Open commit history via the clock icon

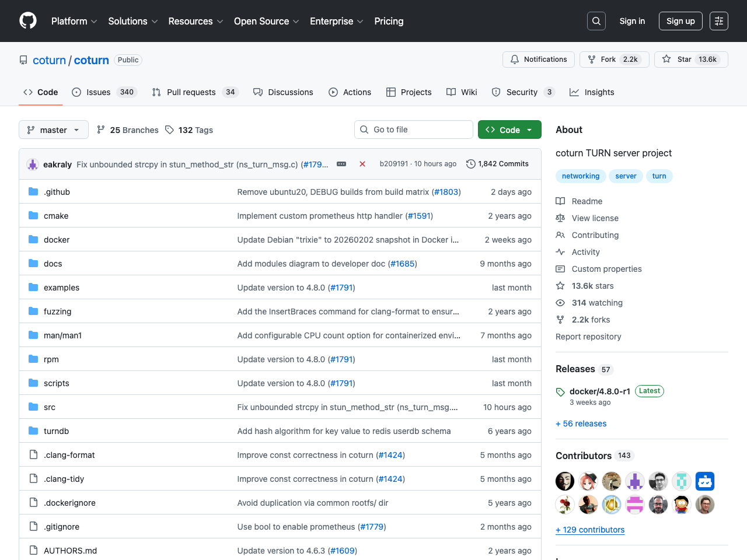click(x=471, y=164)
